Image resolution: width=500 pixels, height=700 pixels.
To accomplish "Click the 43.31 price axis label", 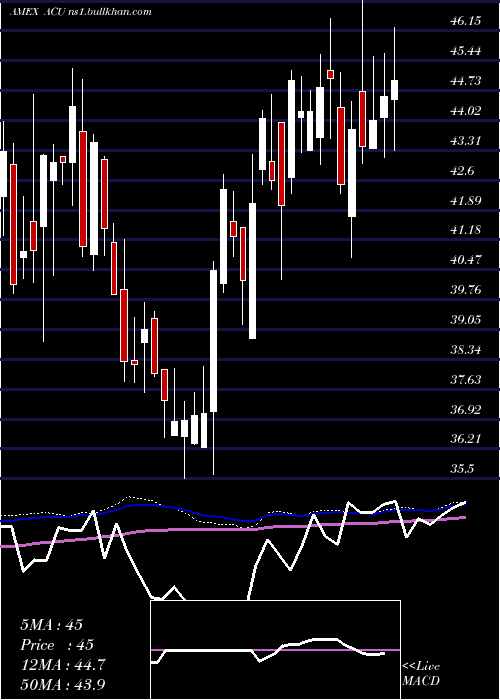I will pos(466,141).
